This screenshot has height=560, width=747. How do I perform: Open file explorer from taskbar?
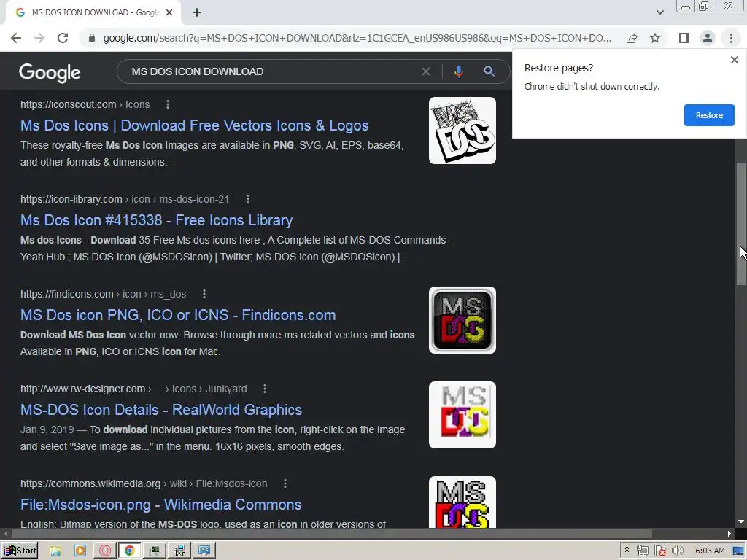coord(55,551)
